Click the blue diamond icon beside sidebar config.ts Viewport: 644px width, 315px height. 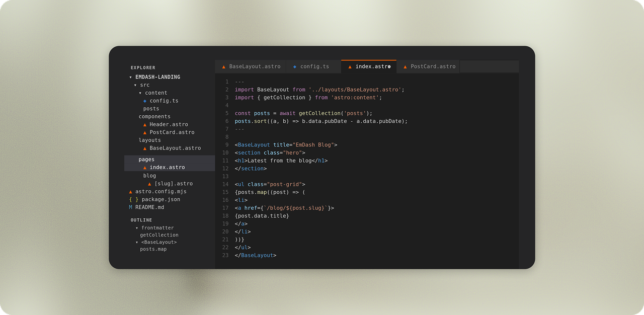(145, 101)
